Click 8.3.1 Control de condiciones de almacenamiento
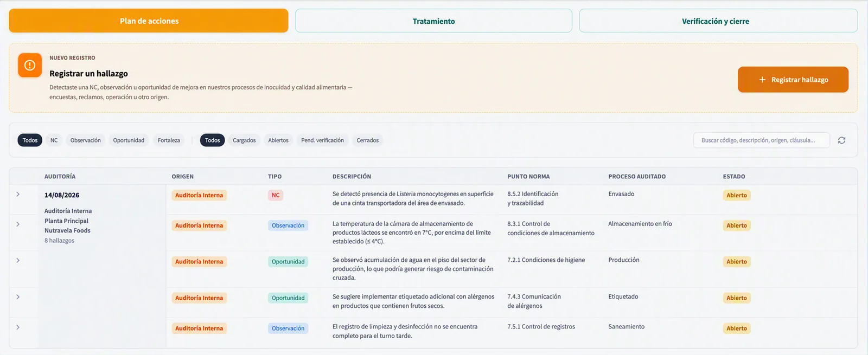Viewport: 868px width, 355px height. (551, 228)
